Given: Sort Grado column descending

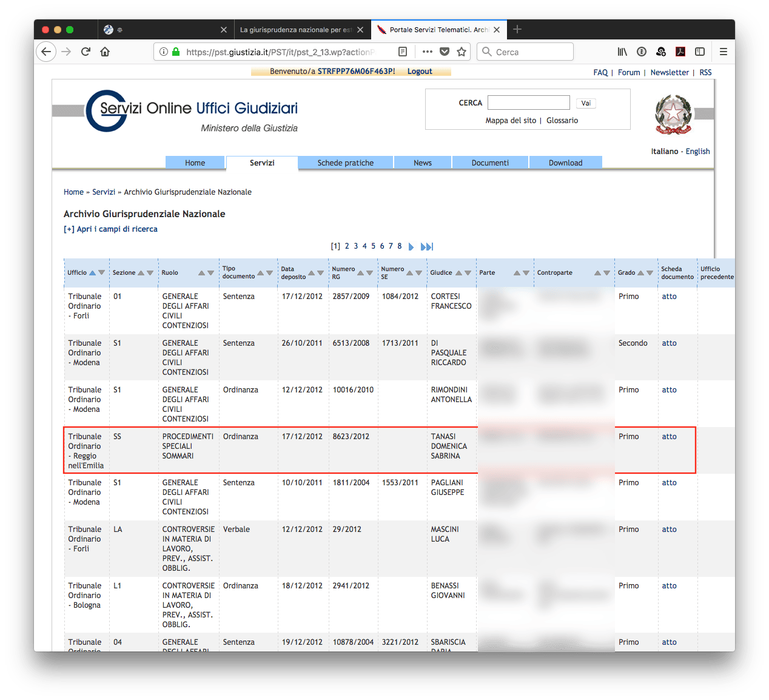Looking at the screenshot, I should pos(650,273).
